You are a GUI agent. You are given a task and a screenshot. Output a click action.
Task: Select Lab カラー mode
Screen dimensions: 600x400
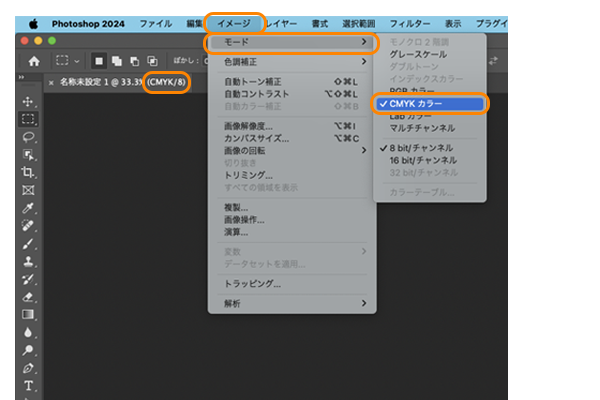point(430,116)
